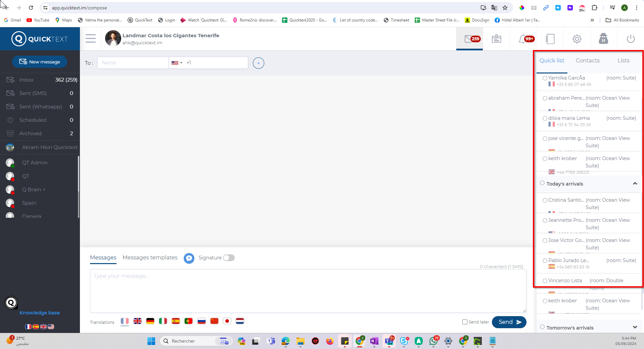Translate message to German flag
This screenshot has height=349, width=644.
(x=150, y=321)
